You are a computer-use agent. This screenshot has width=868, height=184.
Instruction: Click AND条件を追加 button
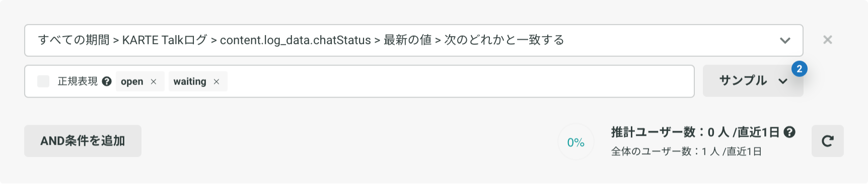(x=83, y=141)
